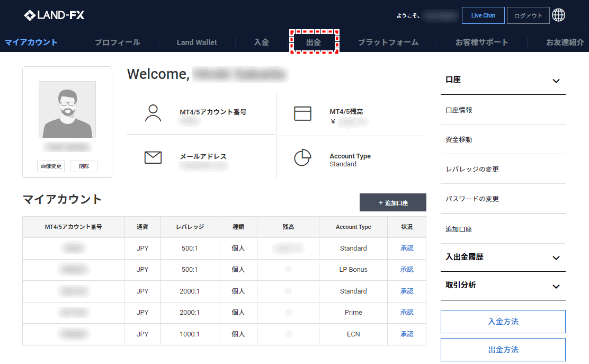589x364 pixels.
Task: Expand the 入出金履歴 section chevron
Action: [556, 258]
